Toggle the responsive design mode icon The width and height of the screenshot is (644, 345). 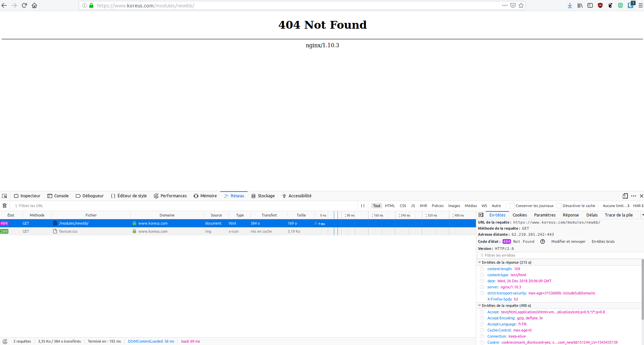tap(625, 196)
